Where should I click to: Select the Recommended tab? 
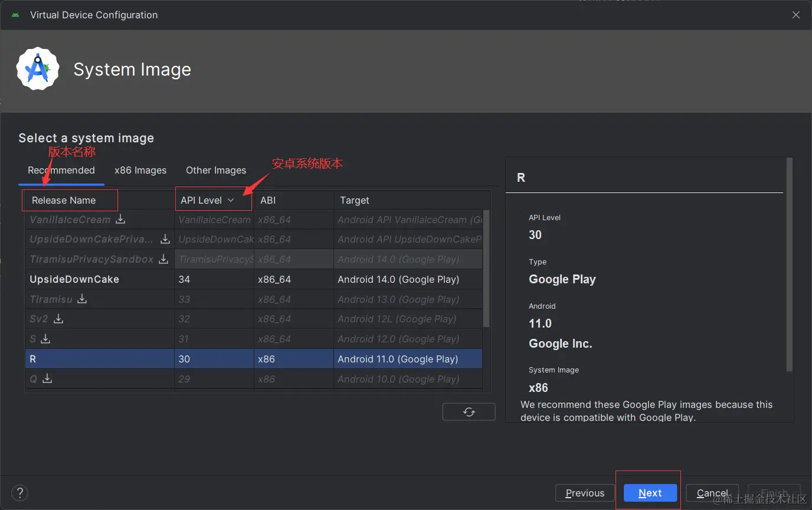(x=61, y=171)
